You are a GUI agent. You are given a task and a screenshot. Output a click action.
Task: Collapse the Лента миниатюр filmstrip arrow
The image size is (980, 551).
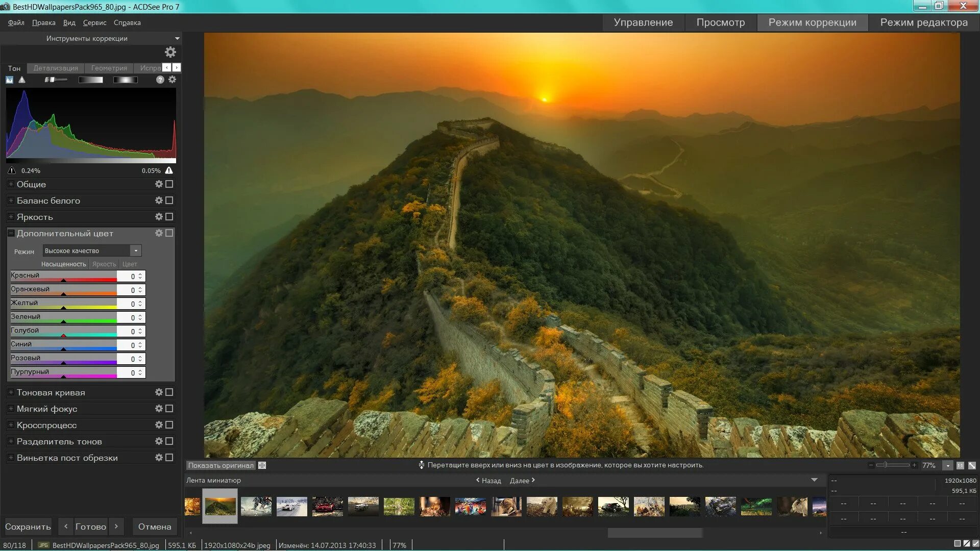pos(814,480)
